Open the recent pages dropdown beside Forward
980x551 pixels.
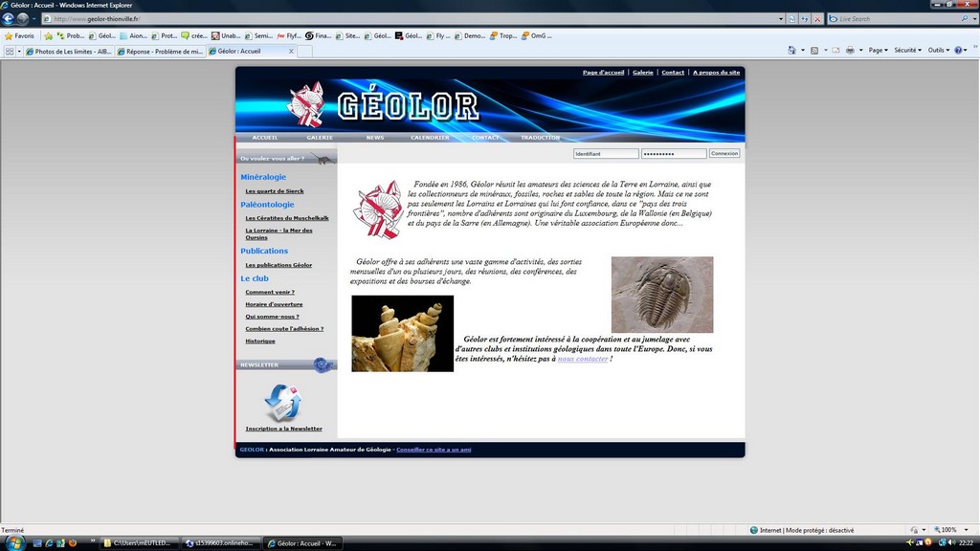[x=33, y=19]
